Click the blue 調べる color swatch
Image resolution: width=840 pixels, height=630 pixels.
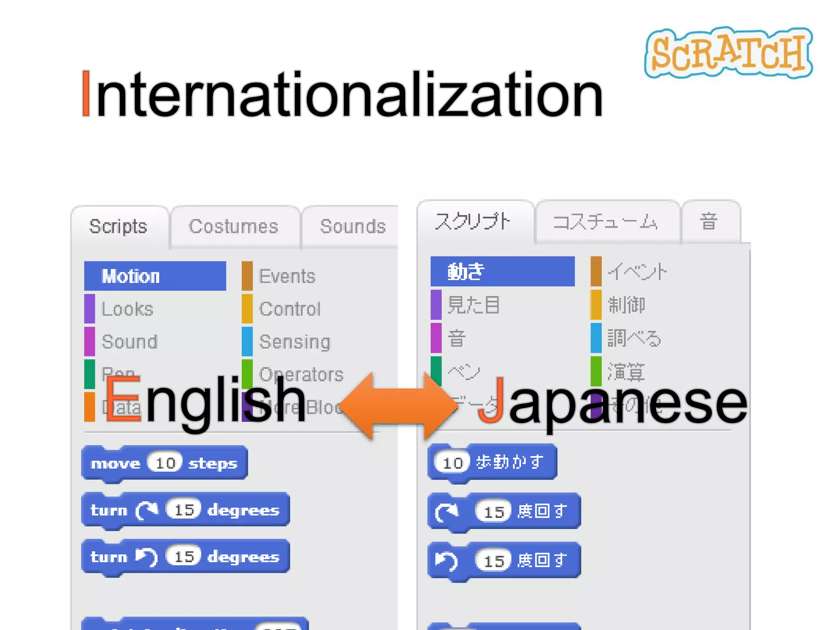[x=596, y=338]
